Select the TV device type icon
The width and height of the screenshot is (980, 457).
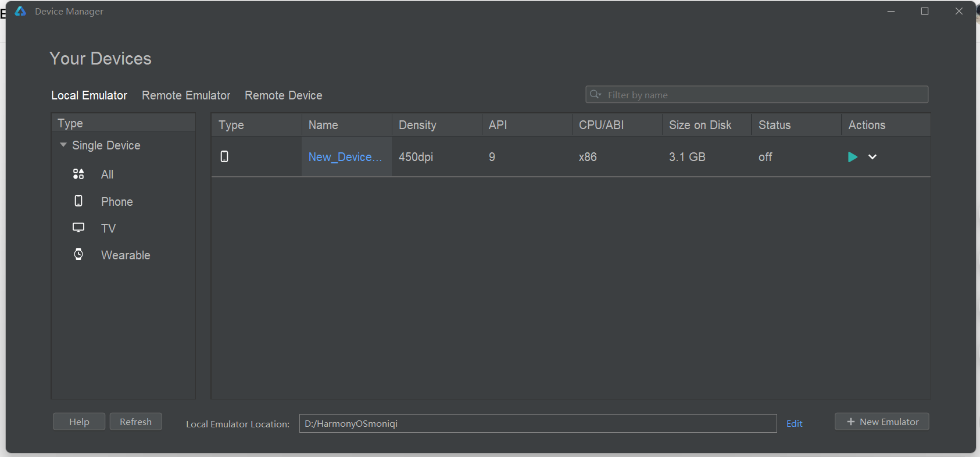coord(78,227)
